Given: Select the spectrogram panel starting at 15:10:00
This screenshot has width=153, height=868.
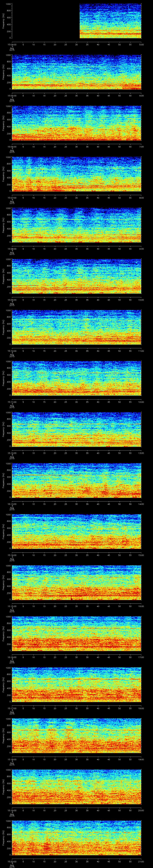Looking at the screenshot, I should [x=77, y=327].
